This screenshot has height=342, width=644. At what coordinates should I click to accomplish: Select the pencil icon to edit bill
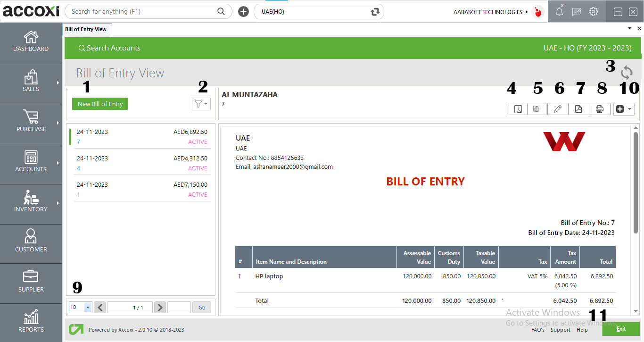pos(558,108)
